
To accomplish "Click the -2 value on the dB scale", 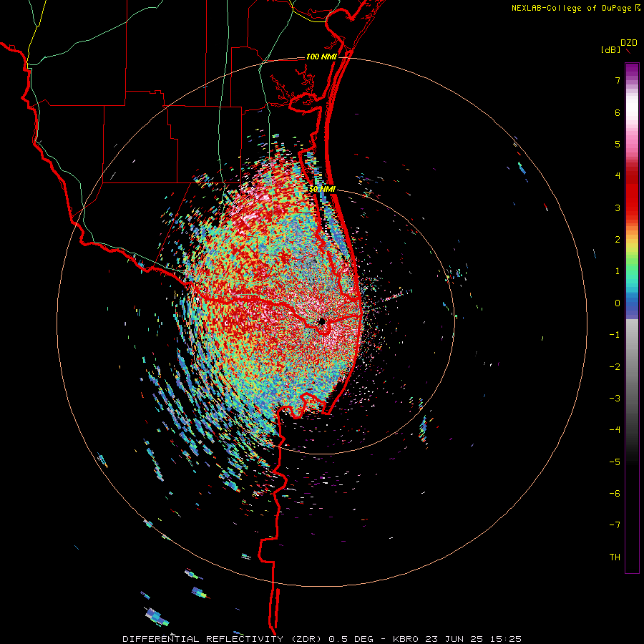I will [615, 367].
